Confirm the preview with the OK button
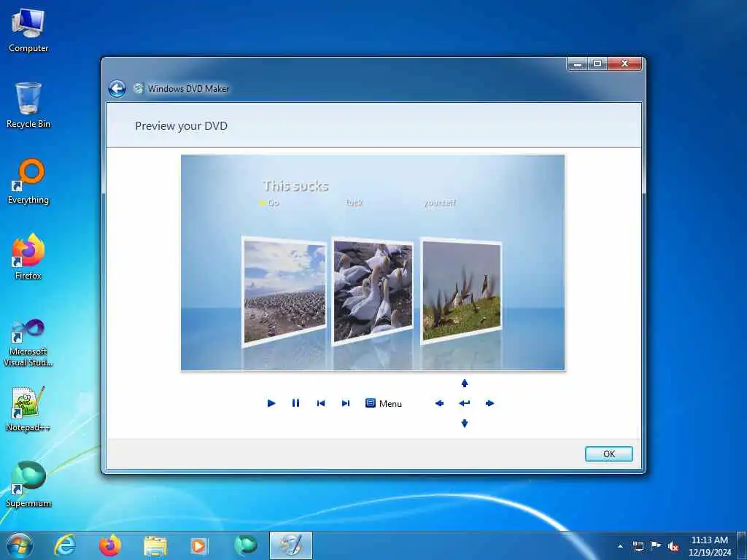 point(609,454)
